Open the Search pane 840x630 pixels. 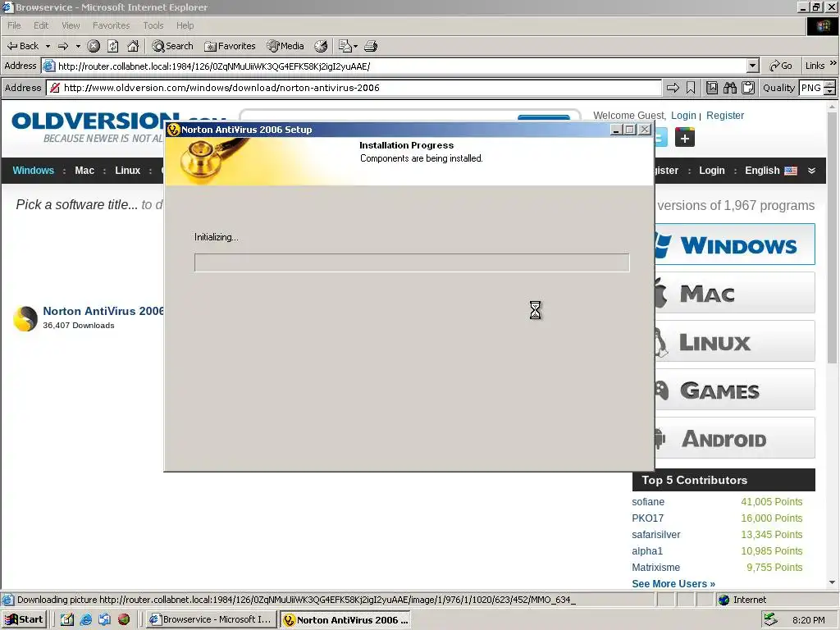[172, 46]
